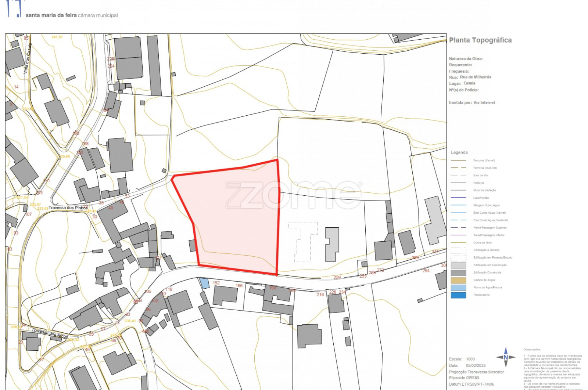Click the Planta Topográfica title
The image size is (588, 390).
click(x=480, y=40)
